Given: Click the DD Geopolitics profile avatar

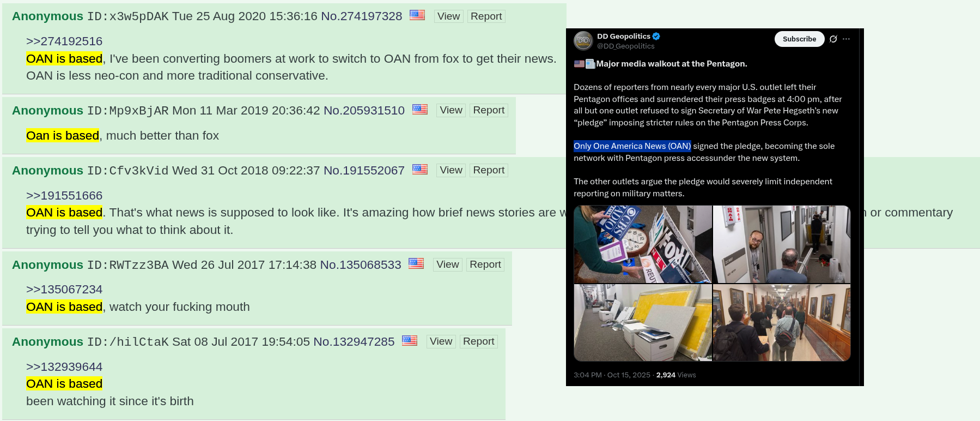Looking at the screenshot, I should (583, 41).
